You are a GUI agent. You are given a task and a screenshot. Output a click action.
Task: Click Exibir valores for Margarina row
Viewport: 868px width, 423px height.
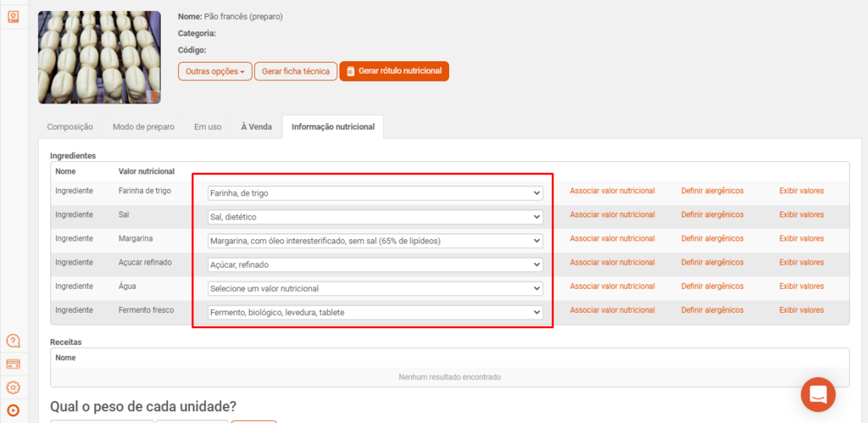(802, 238)
